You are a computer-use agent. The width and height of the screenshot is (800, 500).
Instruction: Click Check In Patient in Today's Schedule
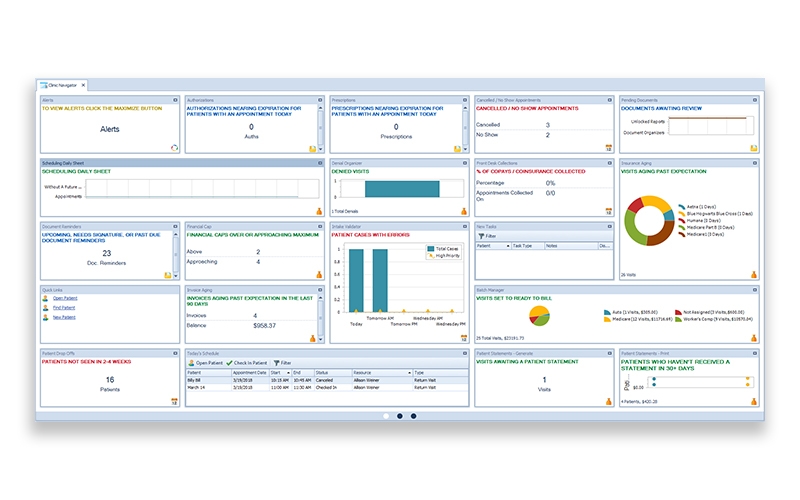point(247,363)
